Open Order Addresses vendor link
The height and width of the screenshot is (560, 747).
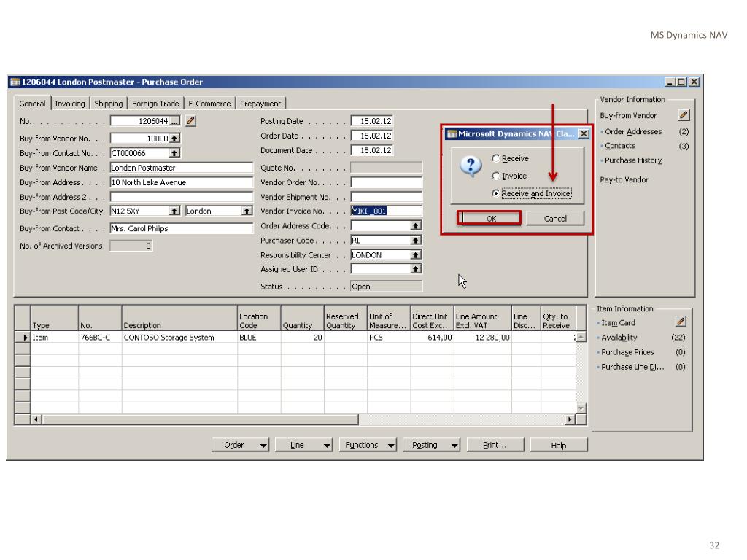(x=633, y=131)
